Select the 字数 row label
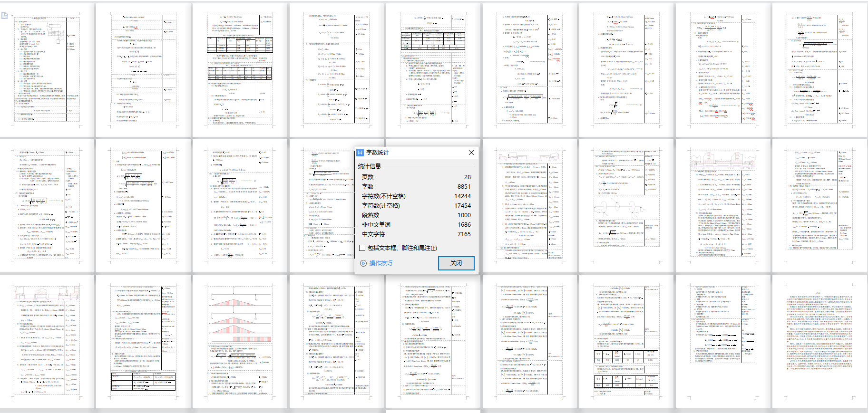 368,187
